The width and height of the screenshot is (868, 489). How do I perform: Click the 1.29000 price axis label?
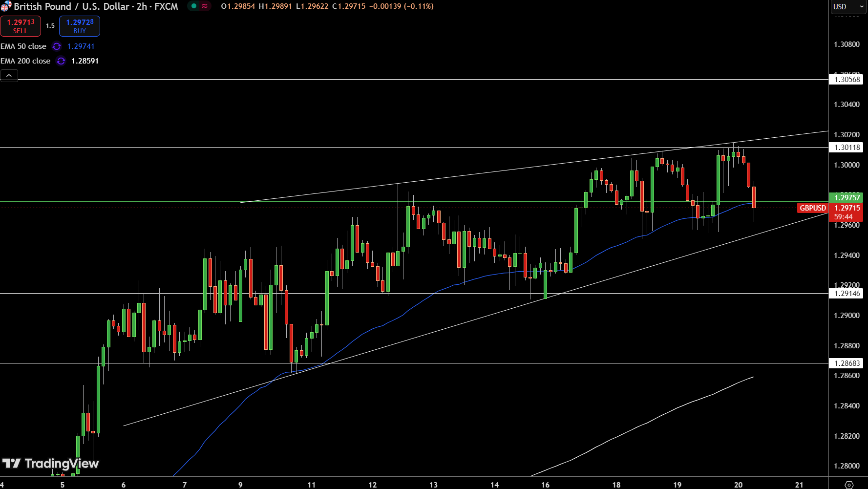click(x=847, y=316)
